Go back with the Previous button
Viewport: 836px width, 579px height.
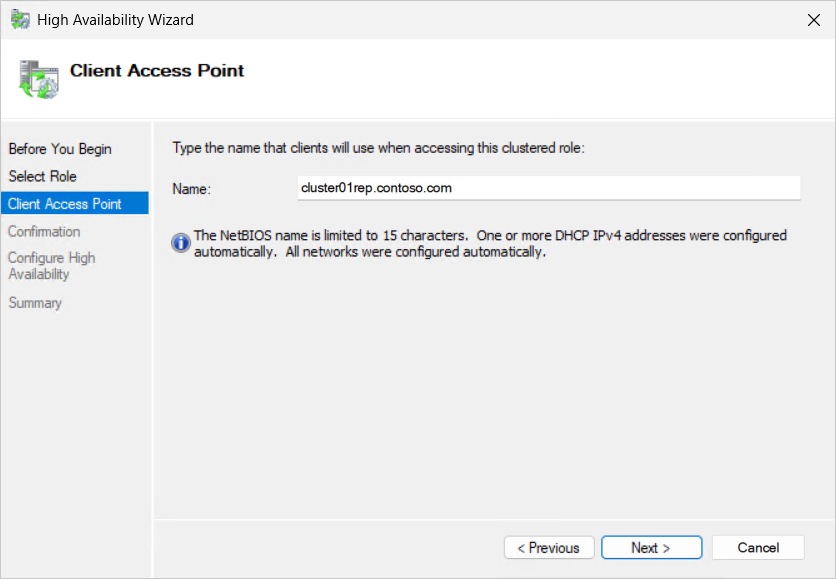[x=549, y=548]
